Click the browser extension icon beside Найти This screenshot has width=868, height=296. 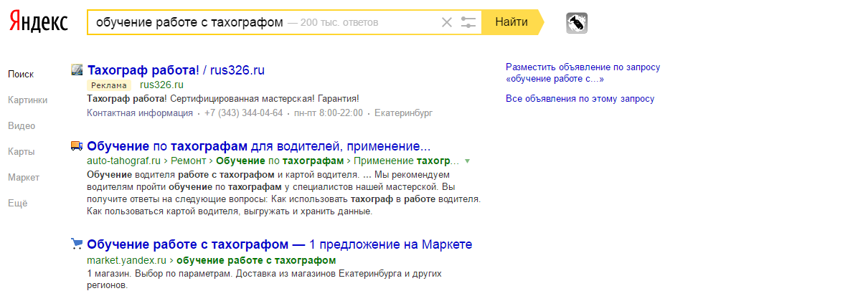coord(577,23)
